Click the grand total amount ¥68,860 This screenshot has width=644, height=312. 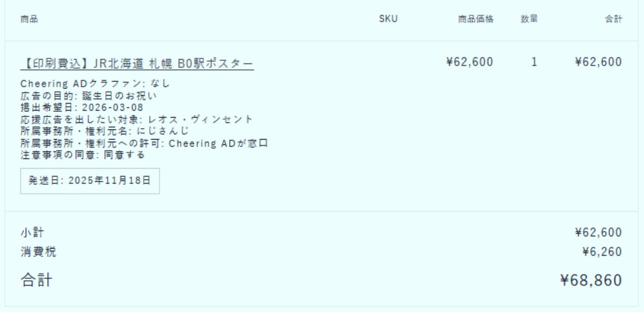coord(591,280)
